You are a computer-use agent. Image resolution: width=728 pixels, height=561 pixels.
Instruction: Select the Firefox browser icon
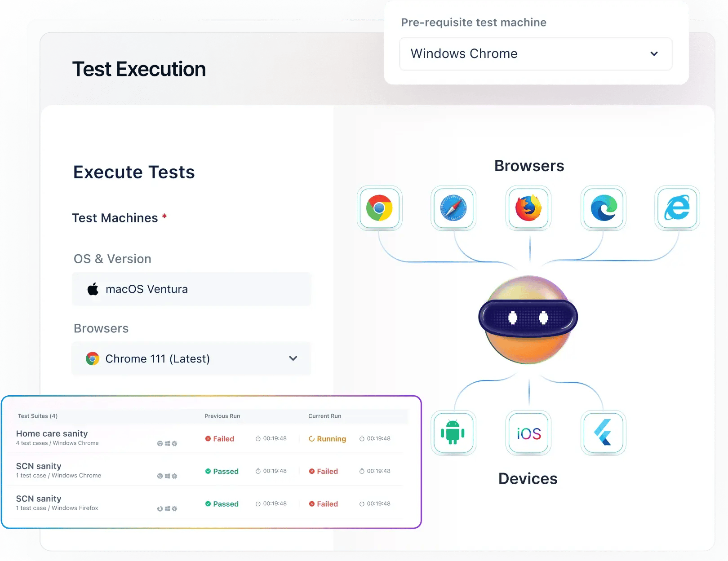coord(528,208)
